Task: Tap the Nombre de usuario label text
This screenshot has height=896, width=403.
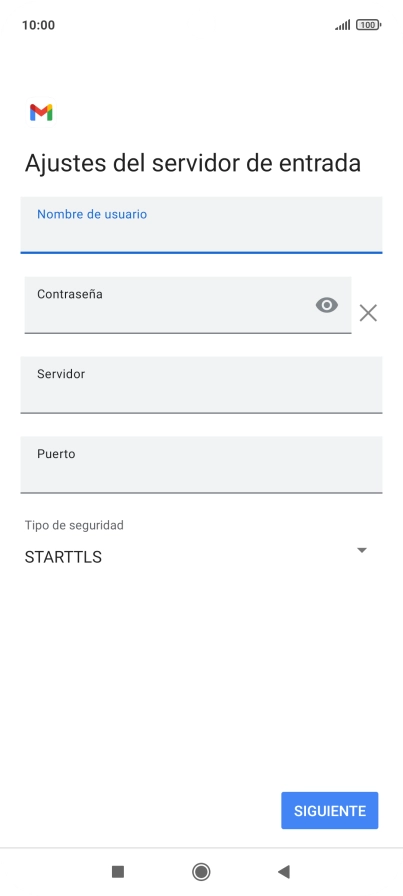Action: point(92,214)
